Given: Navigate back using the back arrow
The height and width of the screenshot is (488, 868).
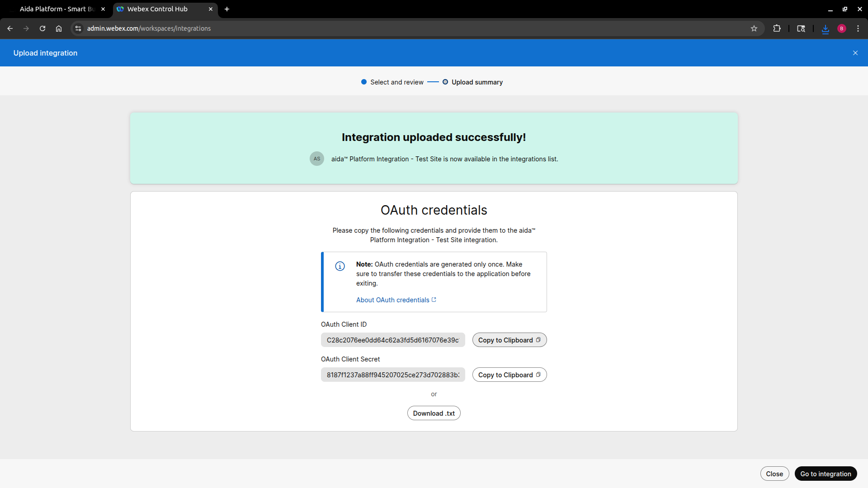Looking at the screenshot, I should click(x=10, y=28).
